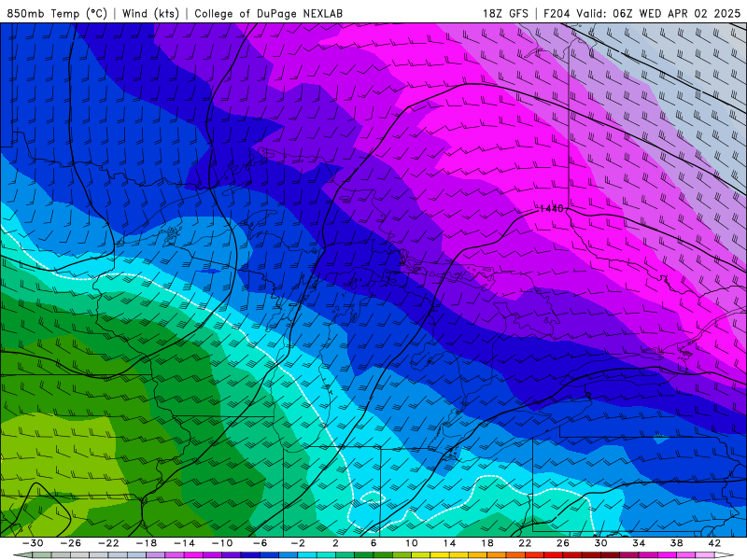This screenshot has width=747, height=560.
Task: Click the -30 legend value
Action: click(33, 543)
